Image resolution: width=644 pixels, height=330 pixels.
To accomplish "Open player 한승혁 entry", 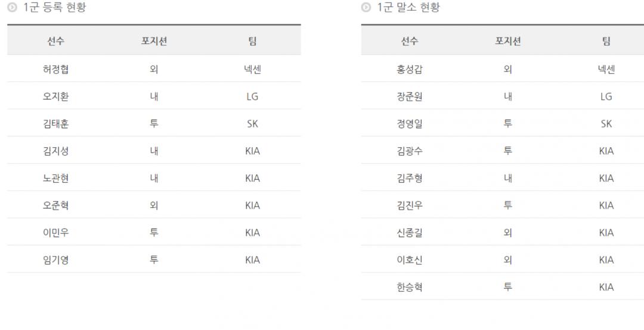I will tap(410, 287).
